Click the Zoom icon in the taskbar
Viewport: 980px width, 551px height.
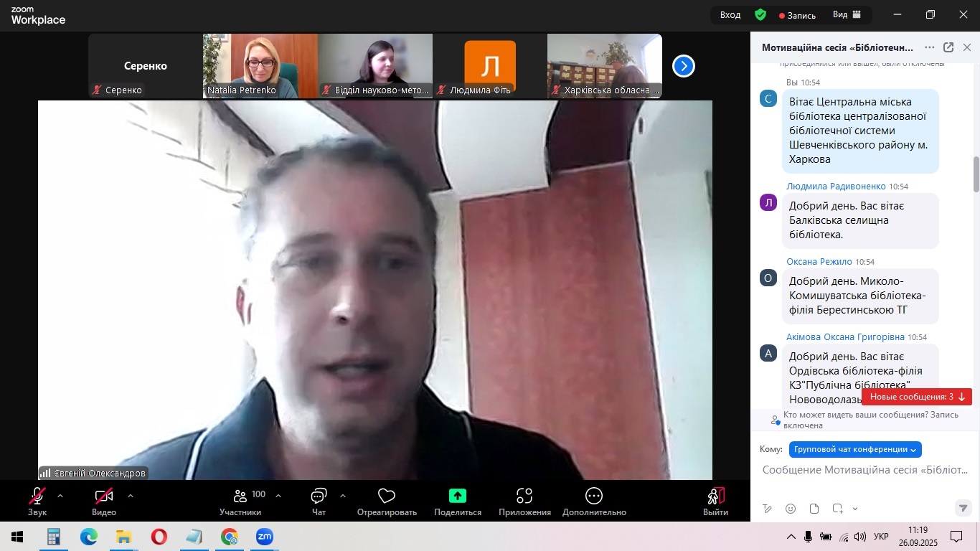[265, 537]
